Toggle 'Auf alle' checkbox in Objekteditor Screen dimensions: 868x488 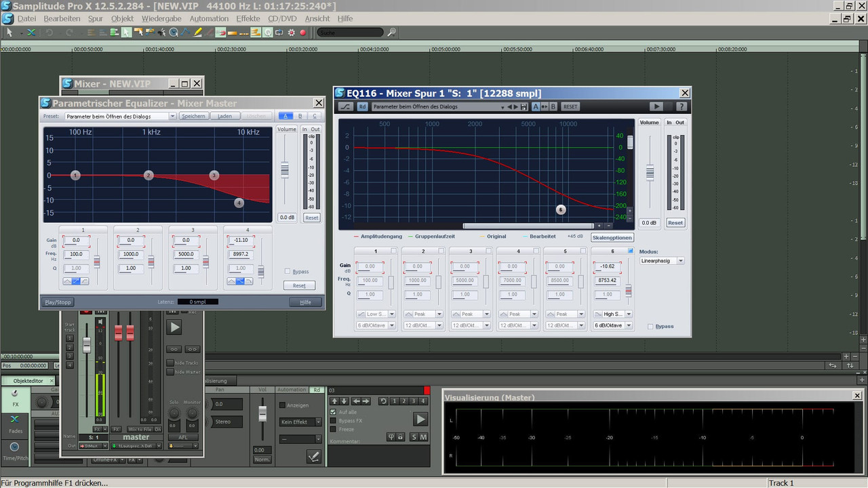point(333,412)
